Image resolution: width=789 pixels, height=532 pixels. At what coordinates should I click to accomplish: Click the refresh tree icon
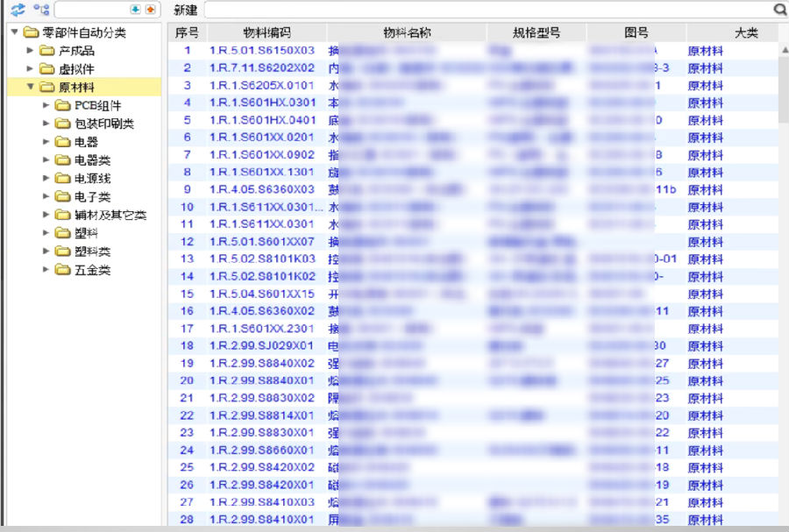(17, 10)
